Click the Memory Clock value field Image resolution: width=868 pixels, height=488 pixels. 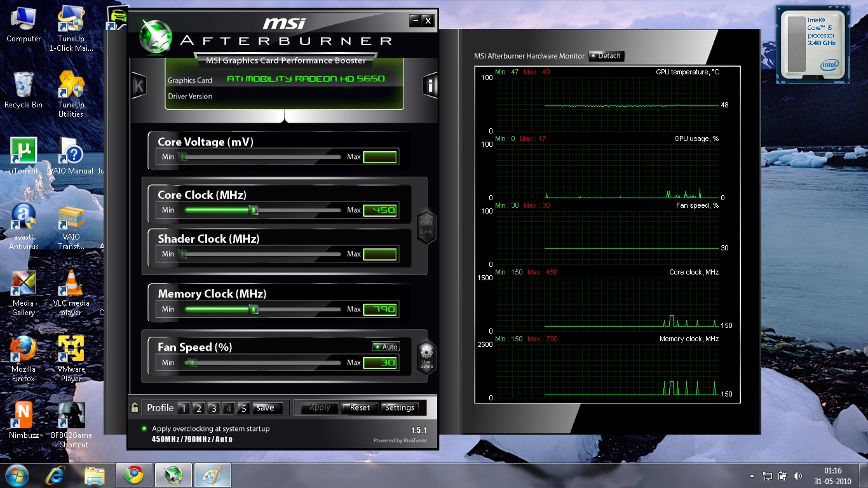point(381,309)
